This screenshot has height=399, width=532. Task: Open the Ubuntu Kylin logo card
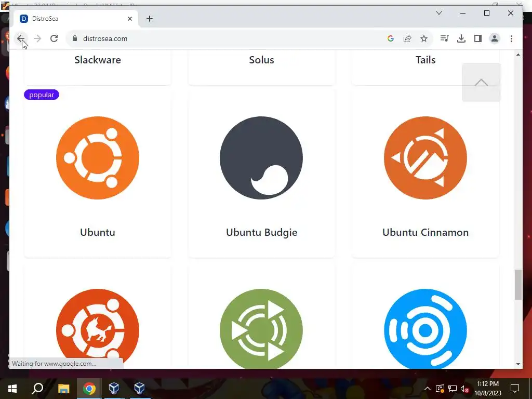98,328
